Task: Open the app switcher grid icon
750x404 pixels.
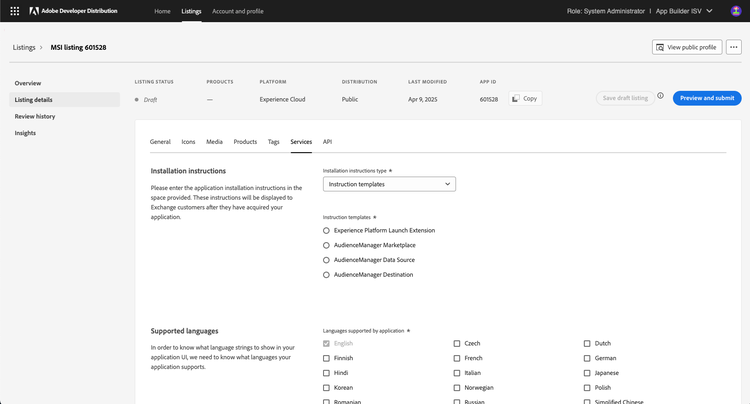Action: coord(15,11)
